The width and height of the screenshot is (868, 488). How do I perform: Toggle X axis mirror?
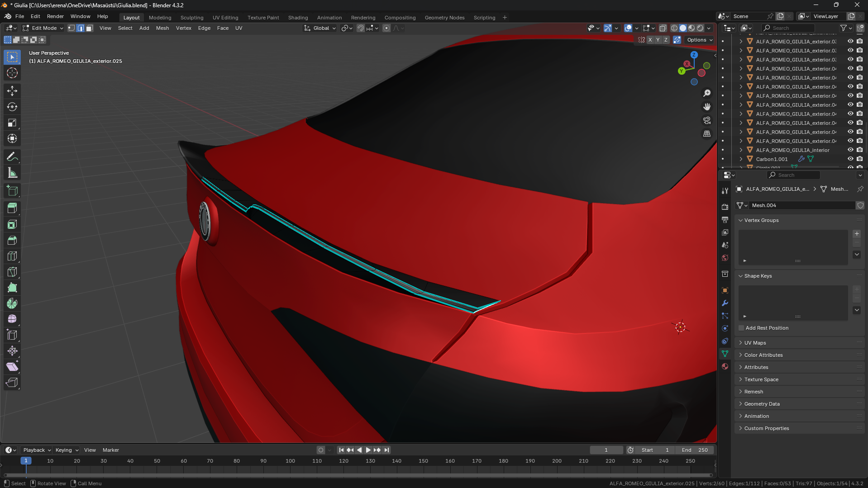coord(650,40)
